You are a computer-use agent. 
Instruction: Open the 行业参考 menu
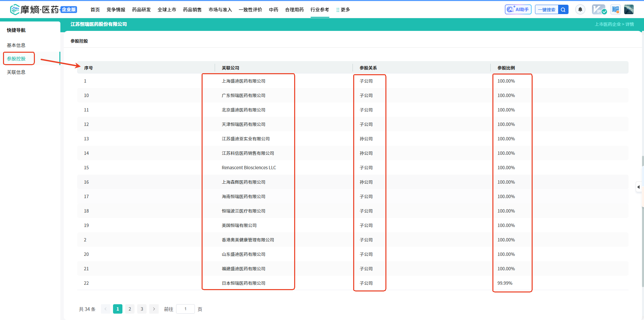(x=320, y=10)
